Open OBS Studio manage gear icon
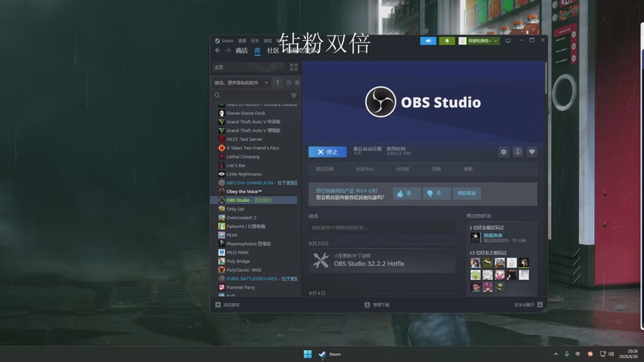The image size is (644, 362). point(504,152)
